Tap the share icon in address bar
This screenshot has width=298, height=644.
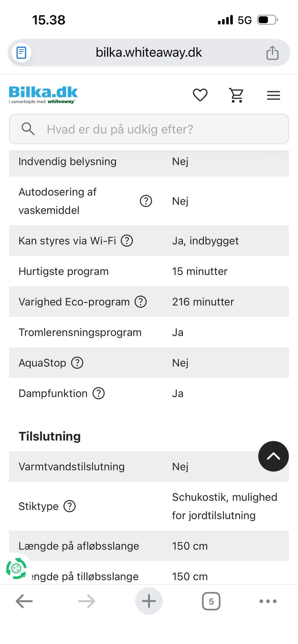click(272, 53)
